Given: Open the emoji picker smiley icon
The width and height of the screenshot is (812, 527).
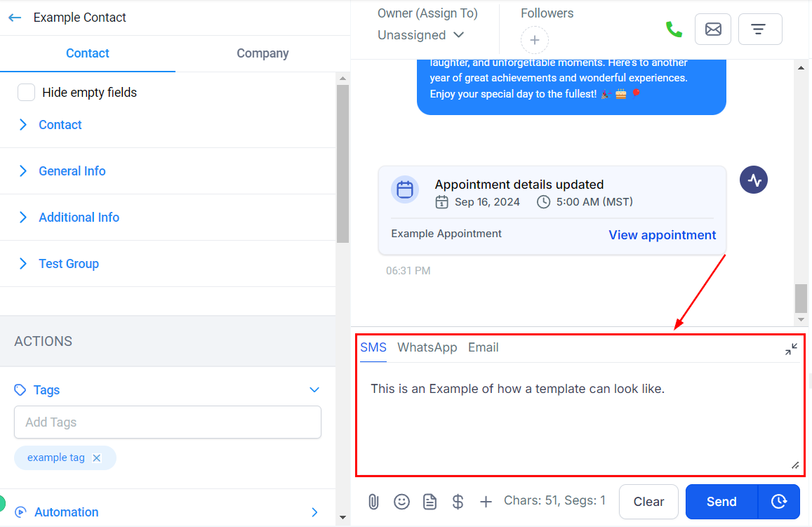Looking at the screenshot, I should click(x=401, y=502).
